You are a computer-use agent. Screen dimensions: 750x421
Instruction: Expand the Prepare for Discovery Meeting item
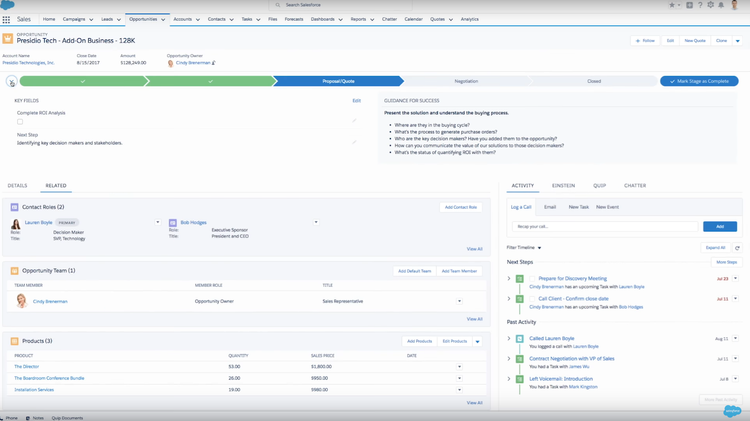[x=509, y=278]
